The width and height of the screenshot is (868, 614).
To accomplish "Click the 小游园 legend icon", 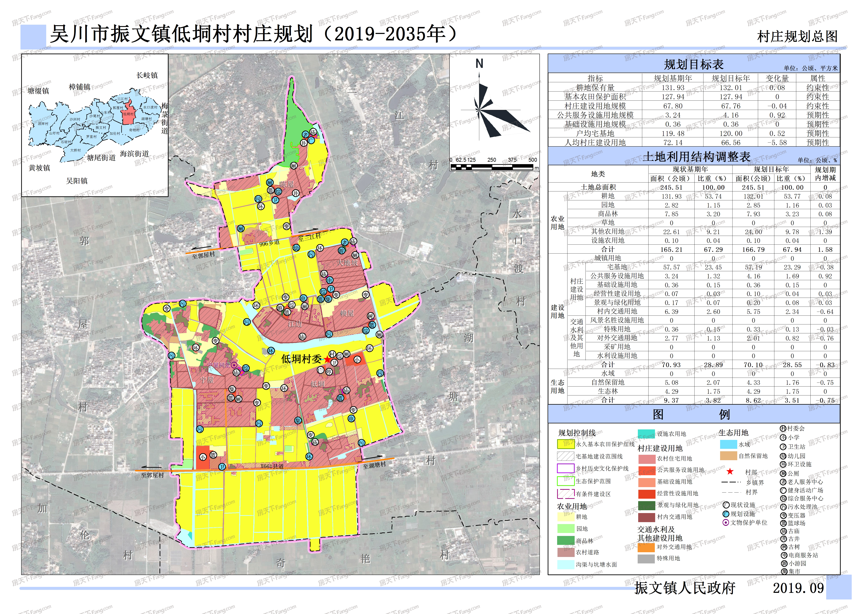I will [x=784, y=563].
